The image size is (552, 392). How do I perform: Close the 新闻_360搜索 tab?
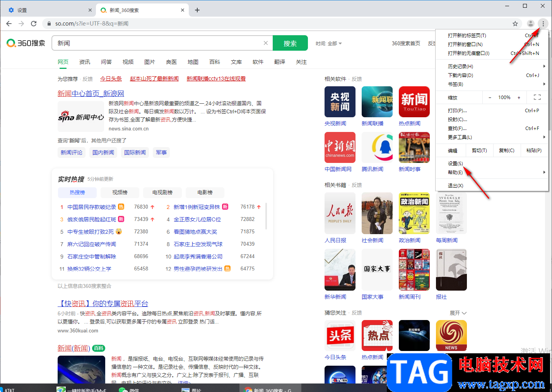click(x=183, y=10)
